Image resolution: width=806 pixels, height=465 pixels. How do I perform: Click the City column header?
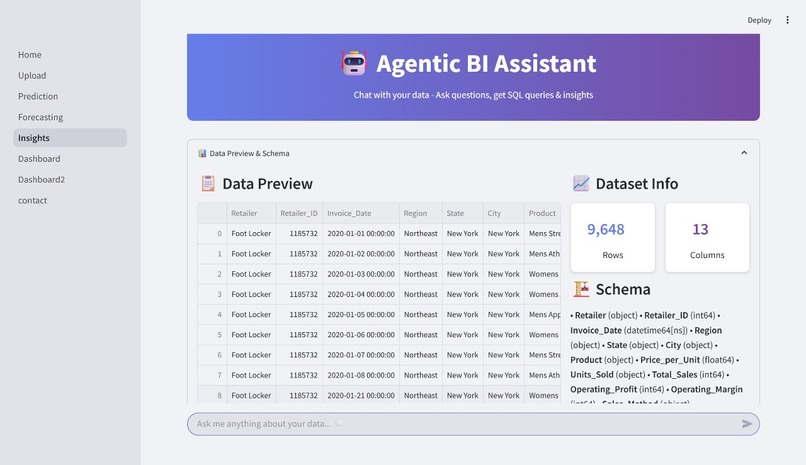coord(504,213)
